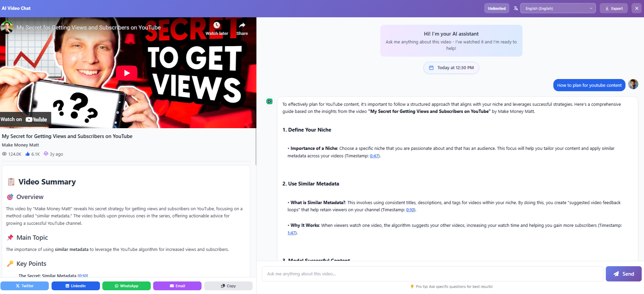Click the calendar icon in date chip
This screenshot has width=644, height=294.
point(431,68)
